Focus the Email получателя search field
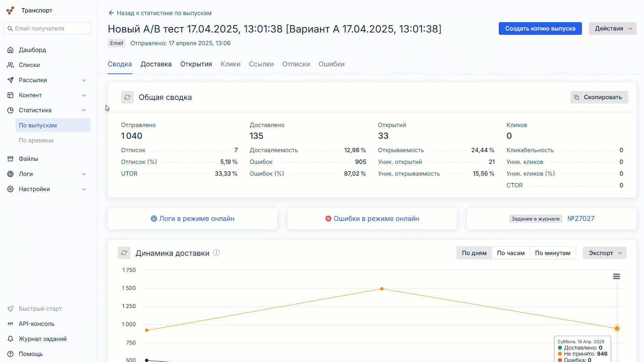Viewport: 644px width, 362px height. pyautogui.click(x=50, y=28)
